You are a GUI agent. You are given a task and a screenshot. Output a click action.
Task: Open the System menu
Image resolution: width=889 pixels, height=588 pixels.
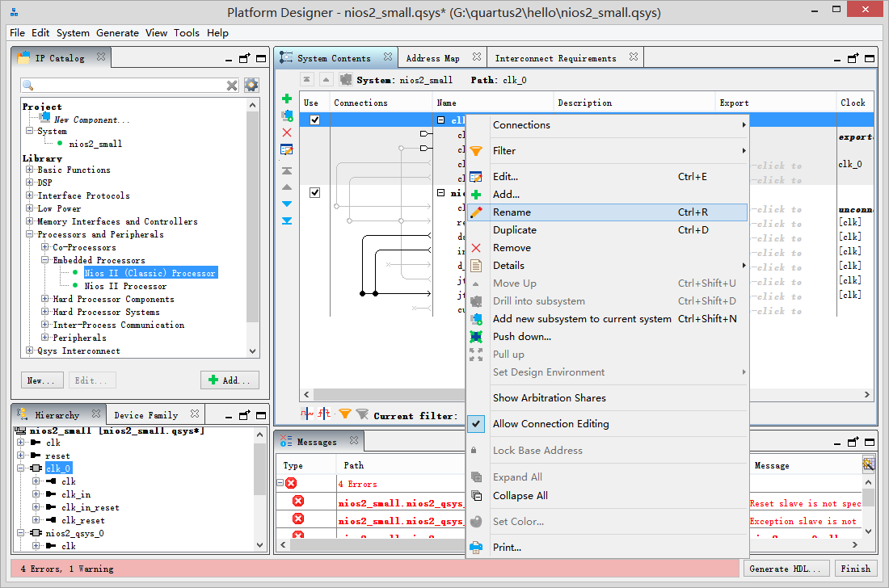pos(73,33)
